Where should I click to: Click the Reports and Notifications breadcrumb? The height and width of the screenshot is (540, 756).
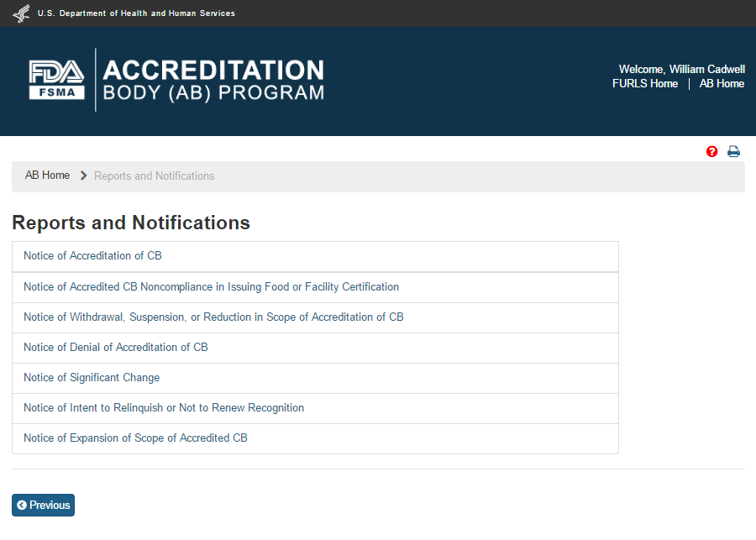[154, 176]
